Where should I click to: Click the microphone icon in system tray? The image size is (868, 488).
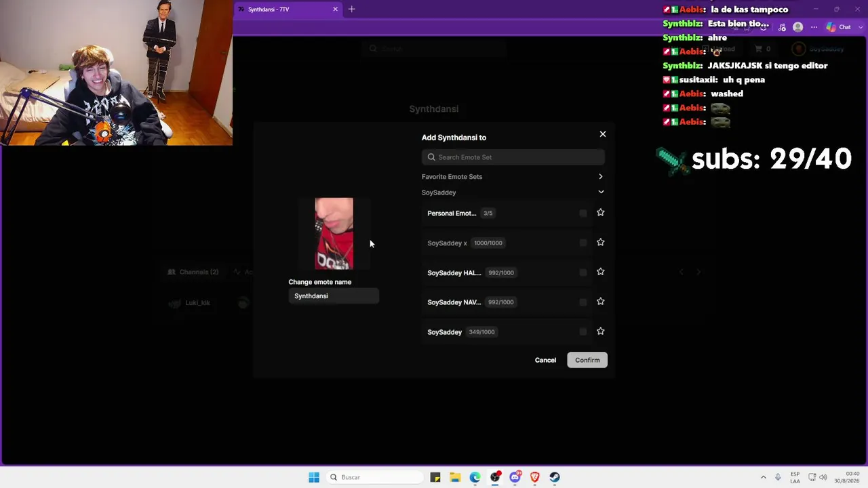pyautogui.click(x=778, y=477)
